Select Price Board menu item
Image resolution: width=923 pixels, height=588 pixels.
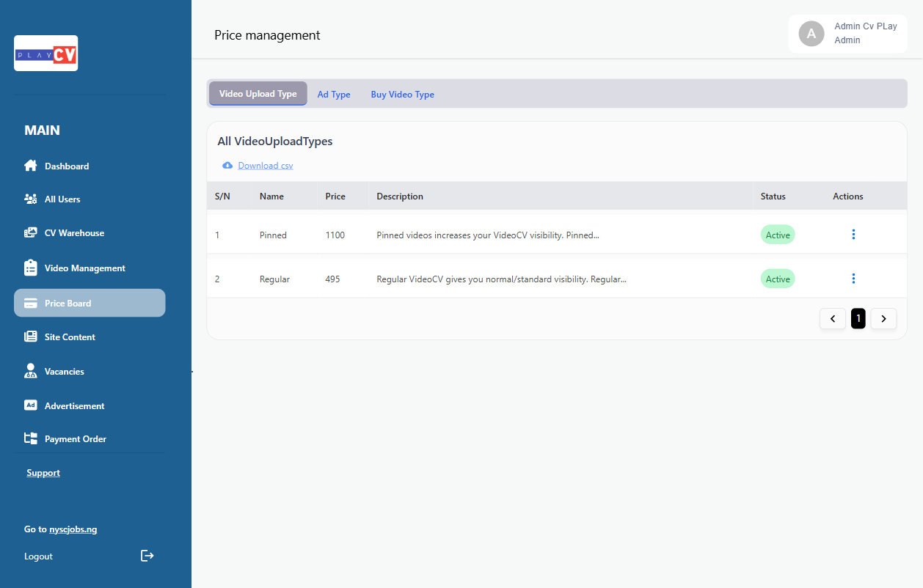(x=90, y=303)
